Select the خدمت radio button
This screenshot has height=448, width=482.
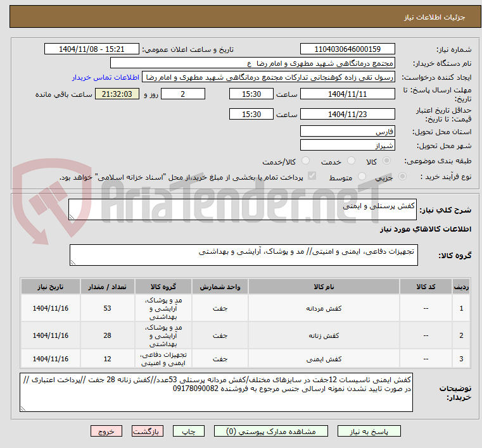pos(351,161)
